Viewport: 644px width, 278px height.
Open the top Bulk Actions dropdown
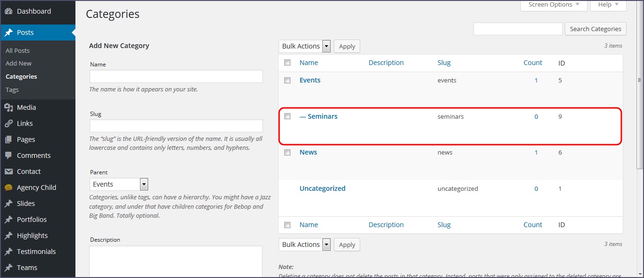pyautogui.click(x=305, y=46)
